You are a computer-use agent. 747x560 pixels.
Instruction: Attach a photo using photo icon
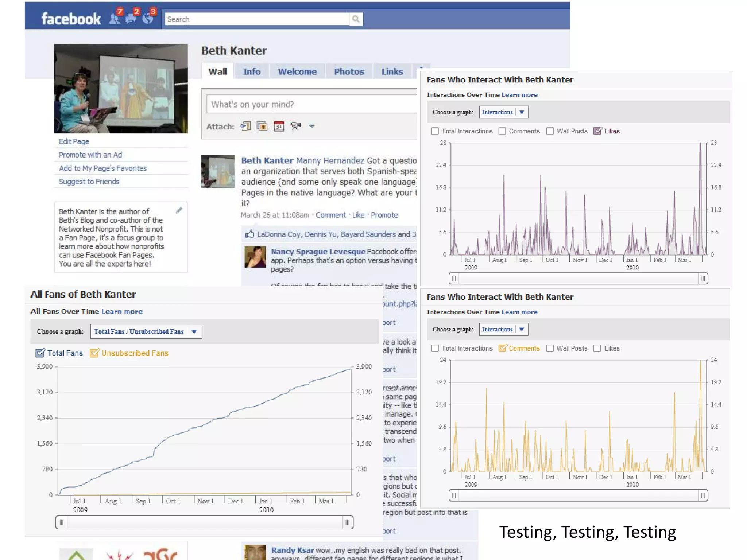pyautogui.click(x=262, y=127)
